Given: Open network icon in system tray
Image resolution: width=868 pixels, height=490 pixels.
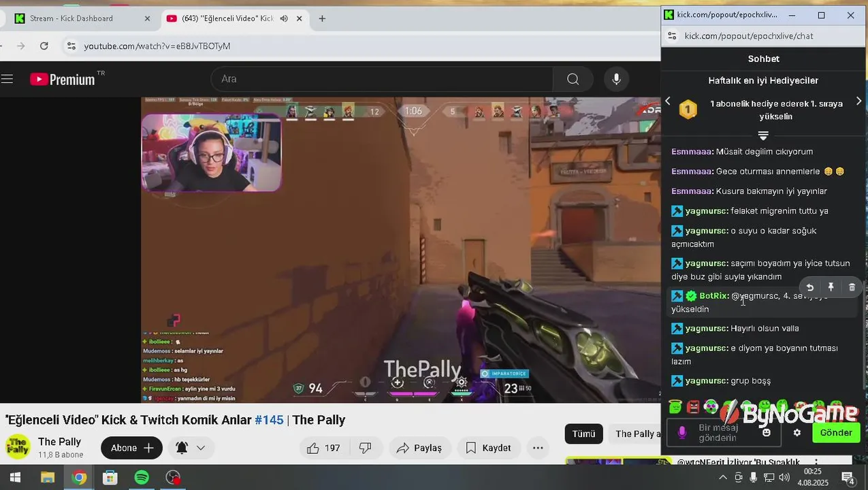Looking at the screenshot, I should (769, 478).
